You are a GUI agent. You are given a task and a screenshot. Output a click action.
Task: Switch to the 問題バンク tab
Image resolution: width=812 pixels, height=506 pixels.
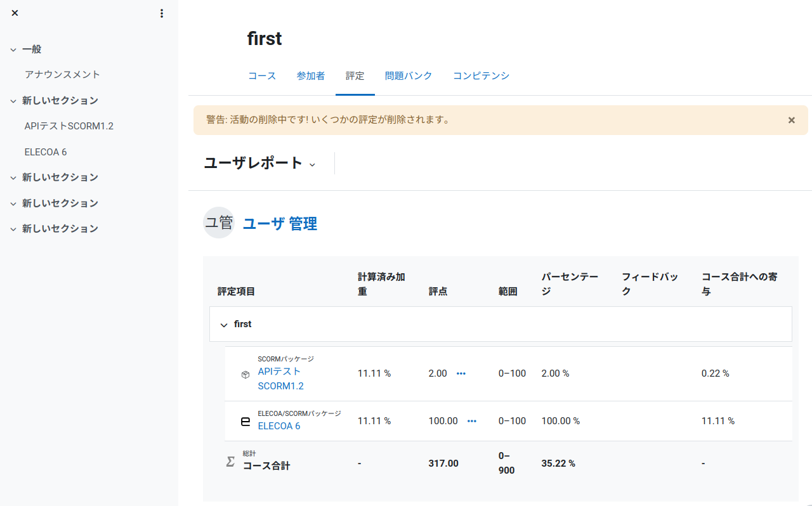(408, 76)
